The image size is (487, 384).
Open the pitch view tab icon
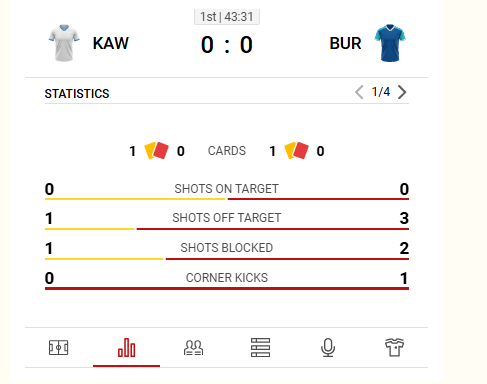(59, 348)
